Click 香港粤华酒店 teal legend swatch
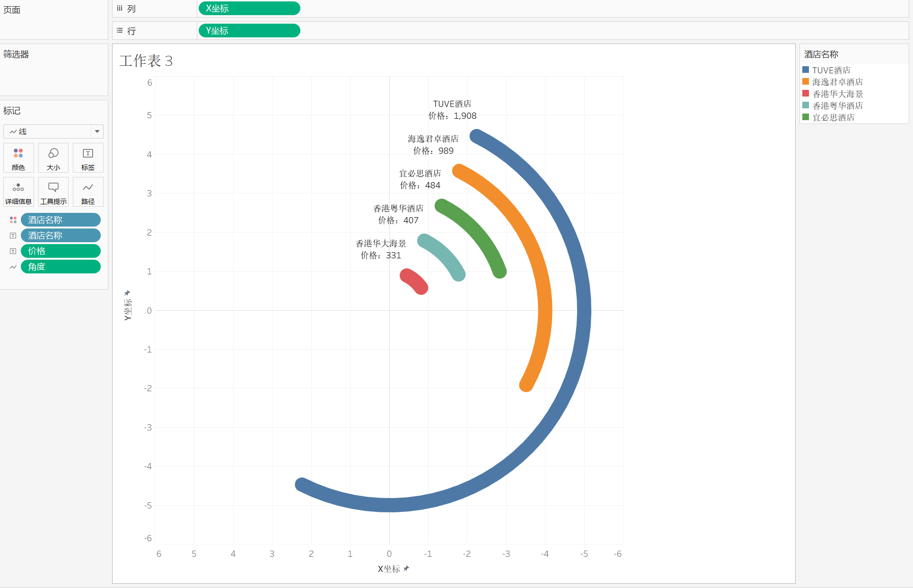Screen dimensions: 913x588 click(806, 105)
